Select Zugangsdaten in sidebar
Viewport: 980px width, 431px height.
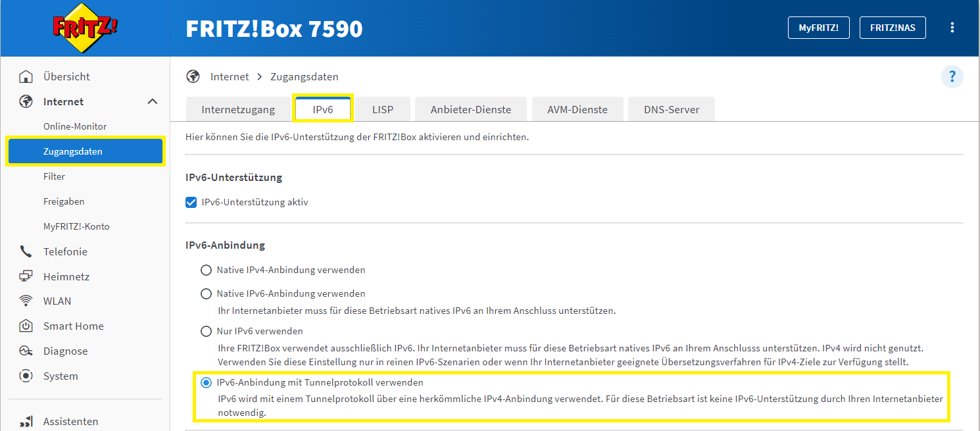pos(86,151)
